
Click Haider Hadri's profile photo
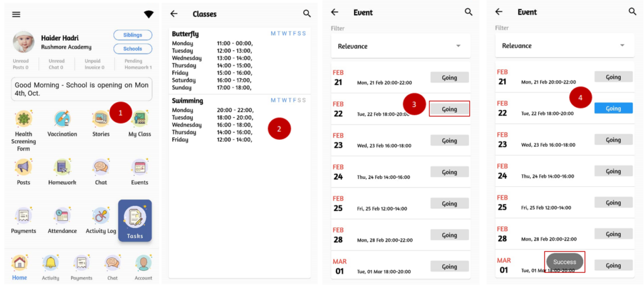coord(23,42)
